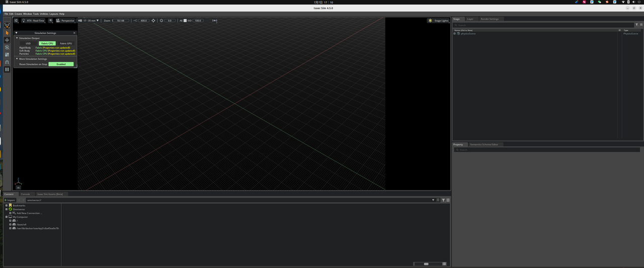Click the Zoom value field
The image size is (644, 268).
point(121,21)
